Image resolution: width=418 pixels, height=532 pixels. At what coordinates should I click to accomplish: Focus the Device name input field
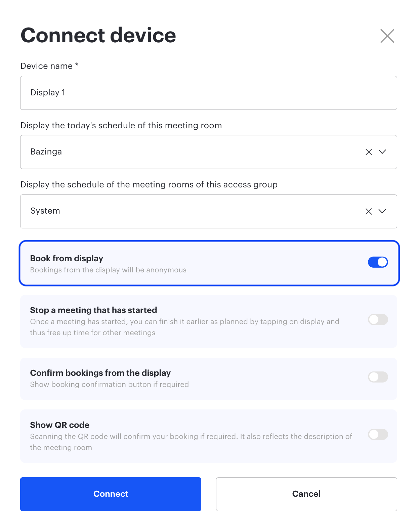(209, 93)
